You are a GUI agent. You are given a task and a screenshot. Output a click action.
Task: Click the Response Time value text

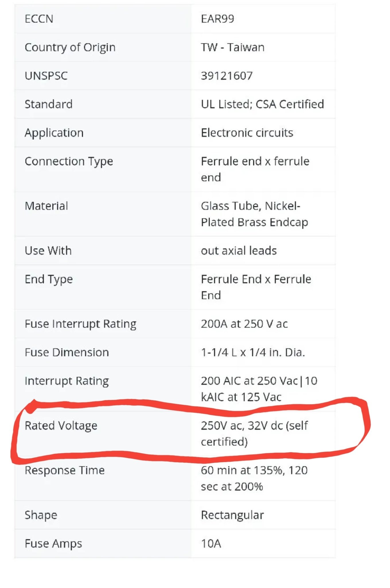pyautogui.click(x=254, y=478)
